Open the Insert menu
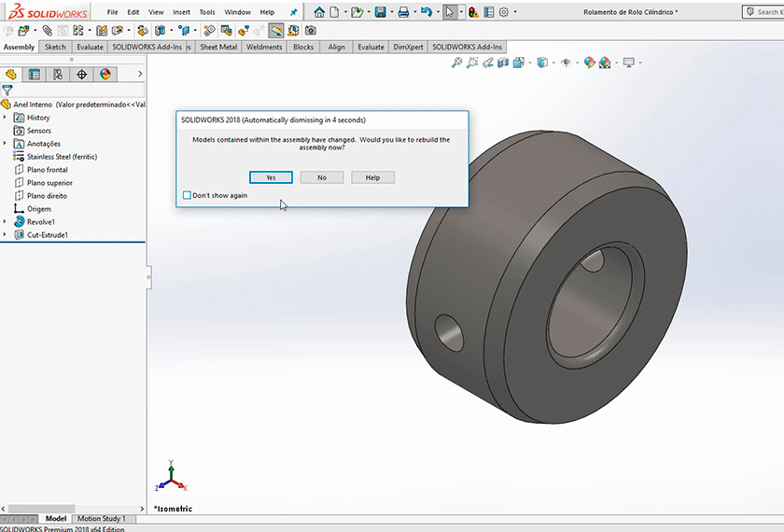784x532 pixels. tap(181, 12)
